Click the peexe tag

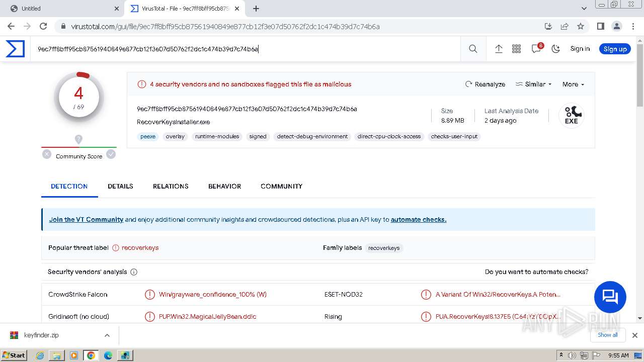(148, 136)
